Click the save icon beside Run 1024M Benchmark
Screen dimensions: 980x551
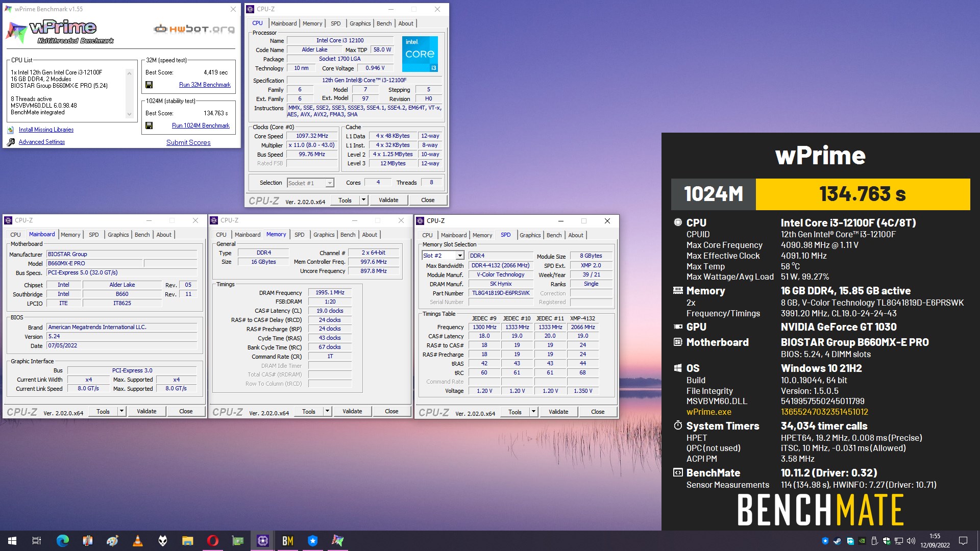tap(149, 126)
